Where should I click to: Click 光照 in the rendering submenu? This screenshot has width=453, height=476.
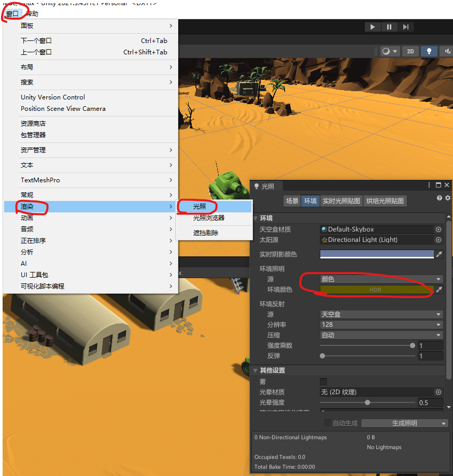click(215, 207)
